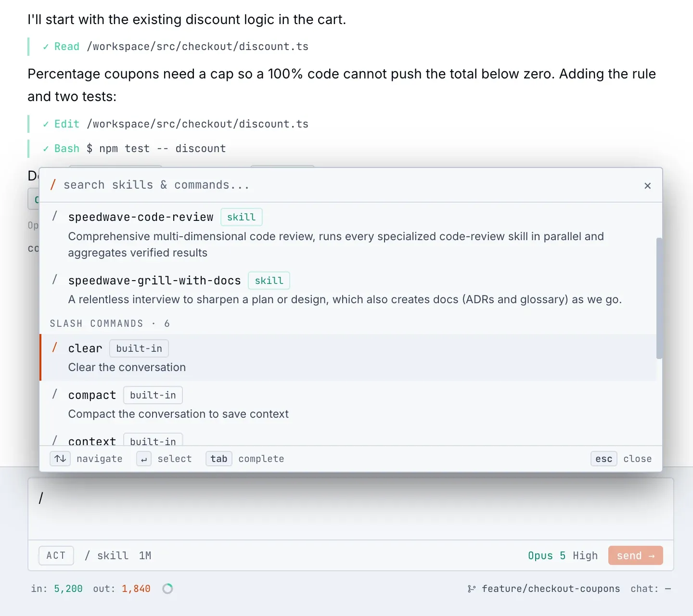Click the skill badge next to speedwave-grill-with-docs
Screen dimensions: 693x616
pyautogui.click(x=269, y=281)
